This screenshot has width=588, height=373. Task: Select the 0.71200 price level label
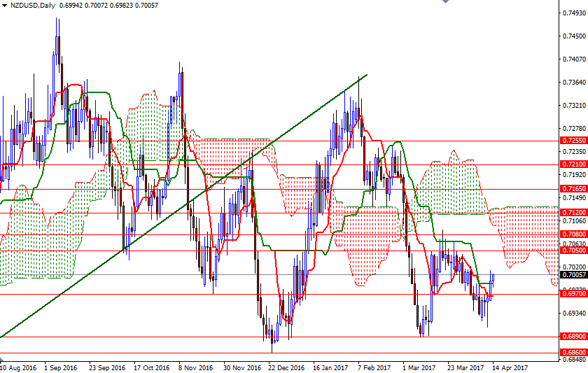pos(573,213)
